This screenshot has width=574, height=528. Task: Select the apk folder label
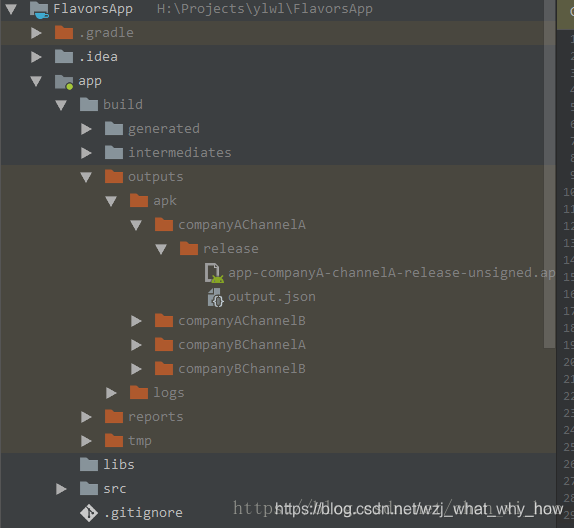tap(165, 201)
